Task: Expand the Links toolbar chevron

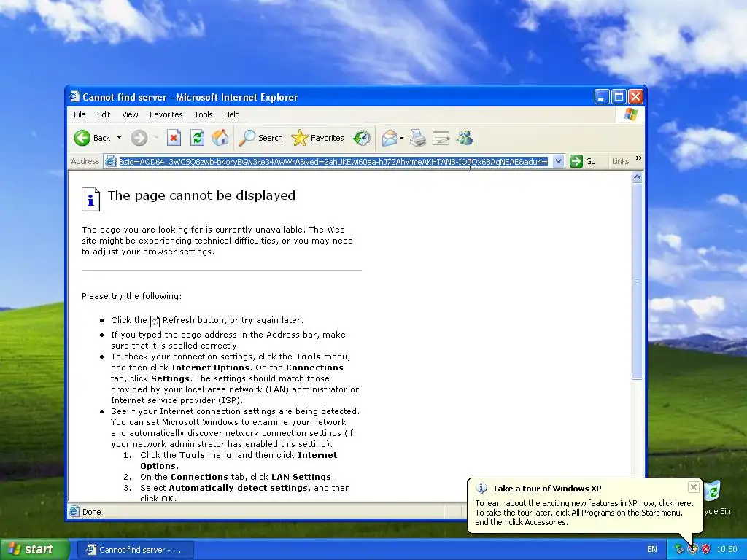Action: (x=639, y=158)
